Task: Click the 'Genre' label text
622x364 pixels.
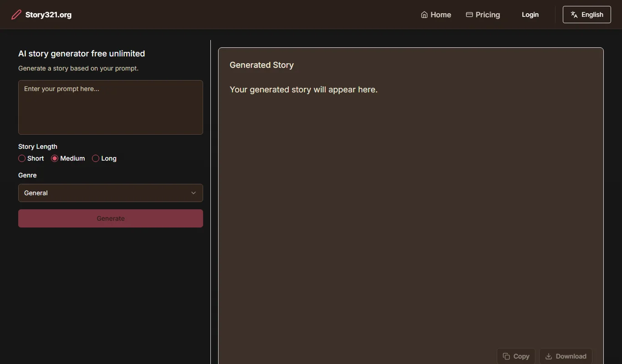Action: (x=27, y=175)
